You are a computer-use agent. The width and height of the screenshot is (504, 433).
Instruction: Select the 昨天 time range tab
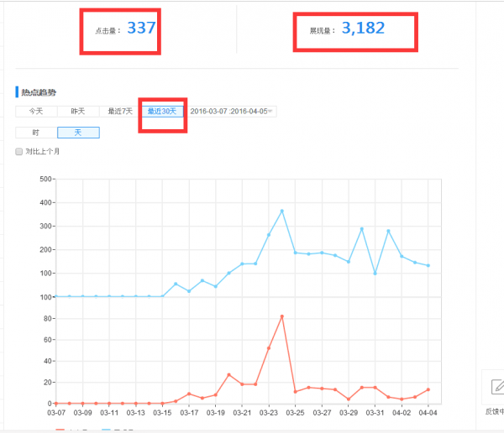click(78, 111)
